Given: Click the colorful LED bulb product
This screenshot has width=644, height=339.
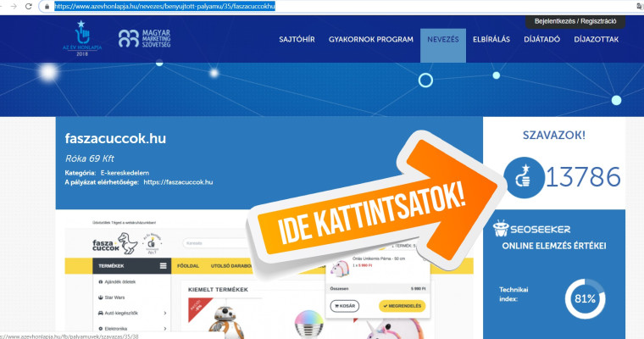Looking at the screenshot, I should (308, 325).
